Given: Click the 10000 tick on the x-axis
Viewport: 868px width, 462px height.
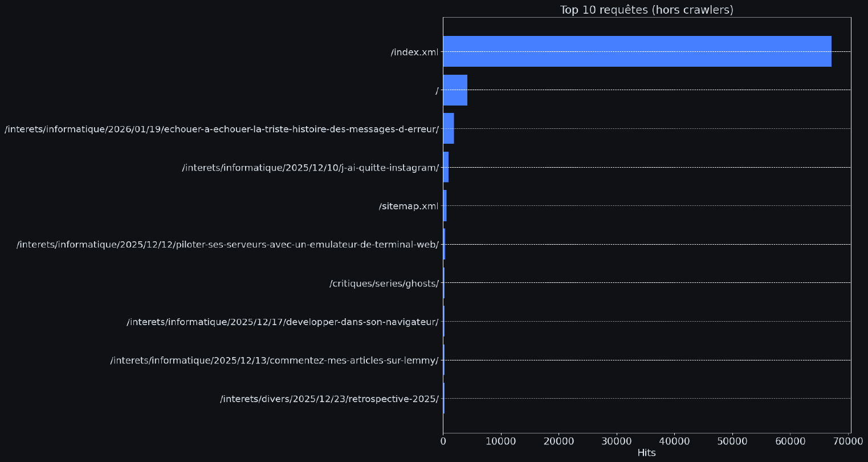Looking at the screenshot, I should pos(501,441).
